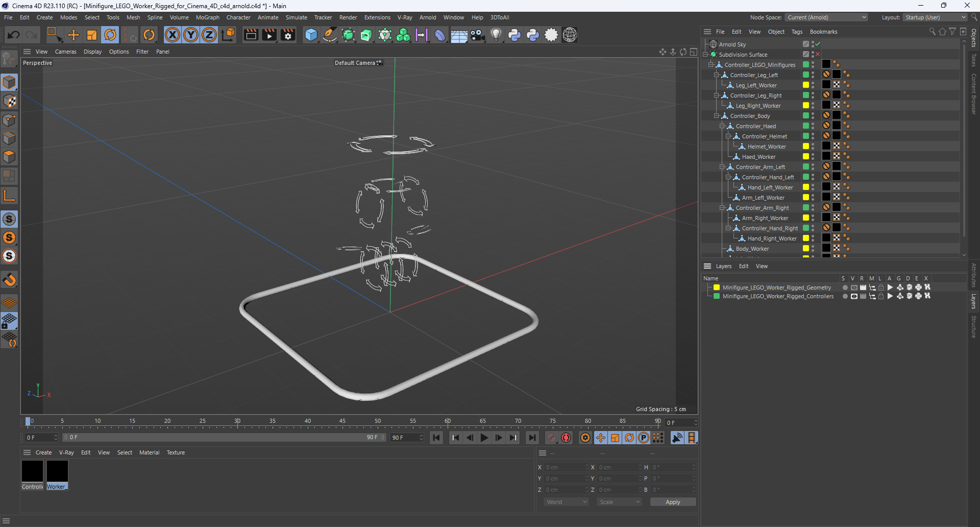Open Node Space dropdown
Viewport: 980px width, 527px height.
pyautogui.click(x=826, y=17)
